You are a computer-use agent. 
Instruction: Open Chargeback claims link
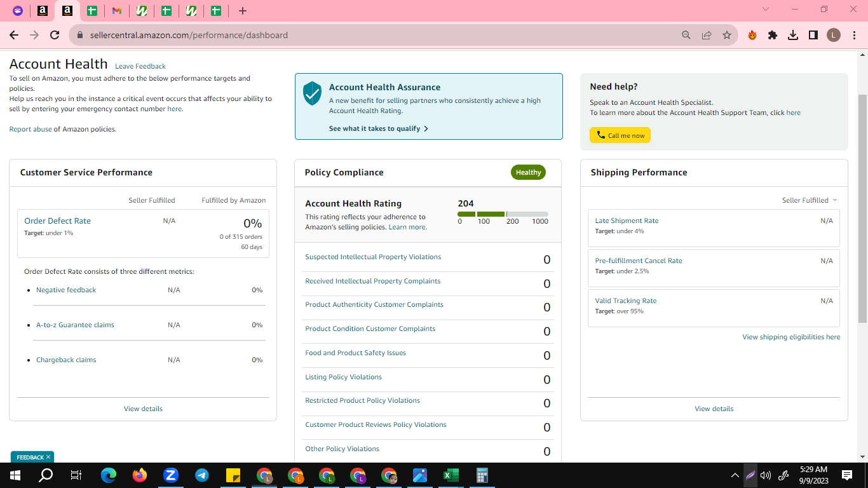pos(66,360)
